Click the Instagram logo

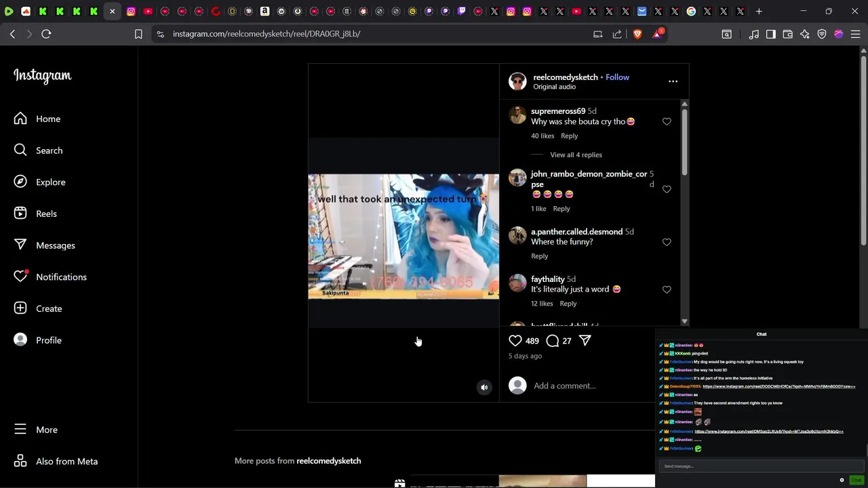[42, 76]
